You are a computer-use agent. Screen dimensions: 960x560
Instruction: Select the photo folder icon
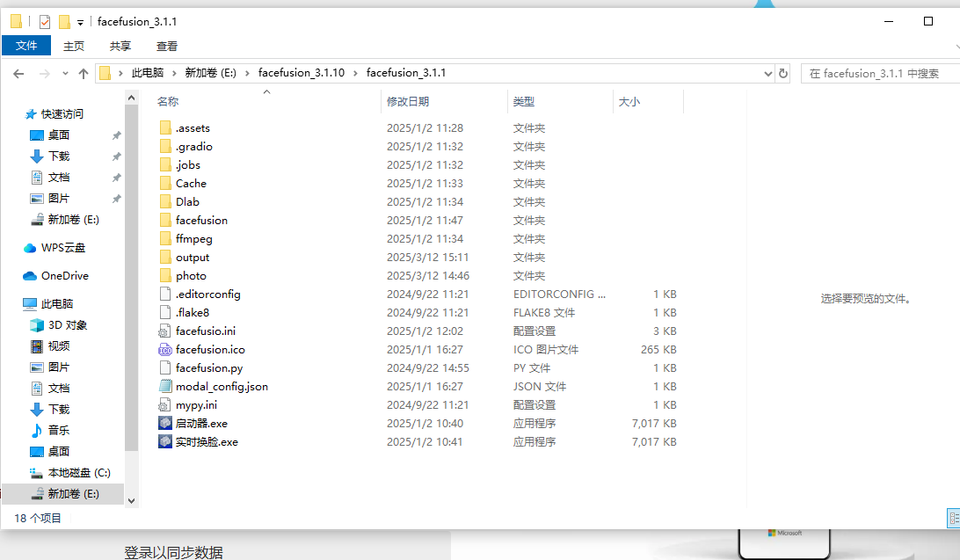coord(164,275)
